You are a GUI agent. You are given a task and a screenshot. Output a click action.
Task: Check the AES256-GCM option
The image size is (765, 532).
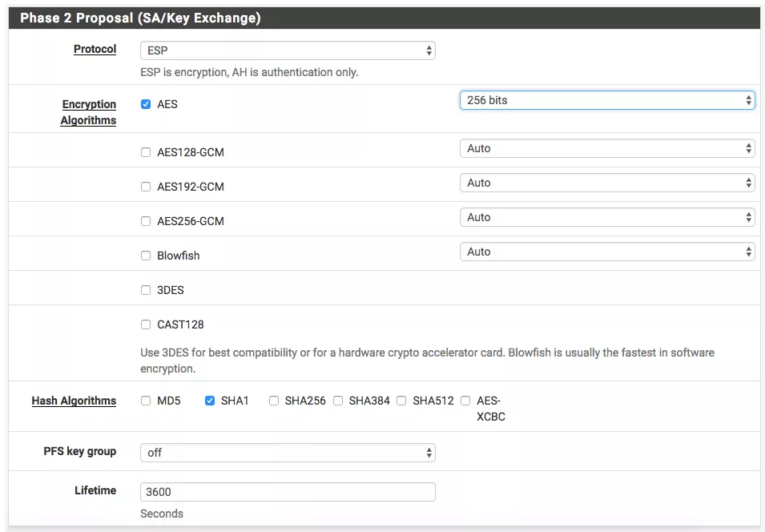(146, 221)
